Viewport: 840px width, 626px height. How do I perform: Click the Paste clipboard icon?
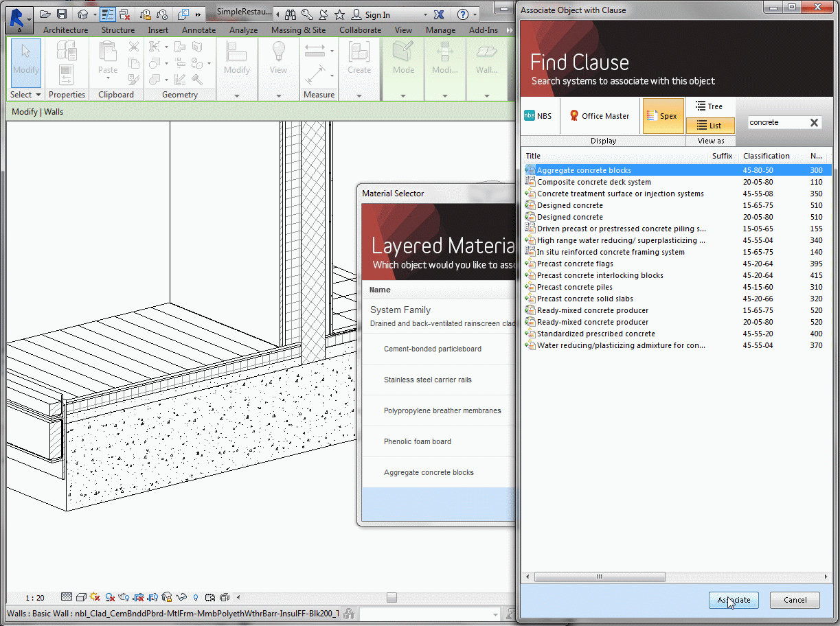(108, 52)
